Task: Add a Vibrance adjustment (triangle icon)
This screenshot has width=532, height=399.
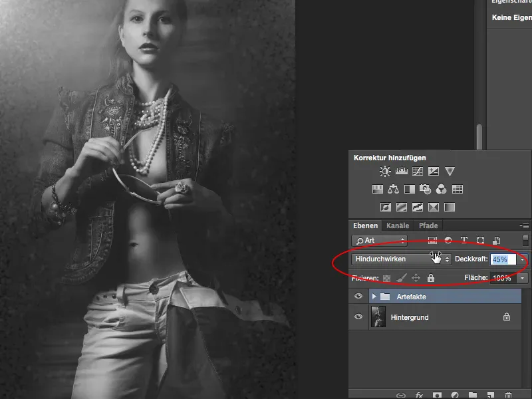Action: 450,172
